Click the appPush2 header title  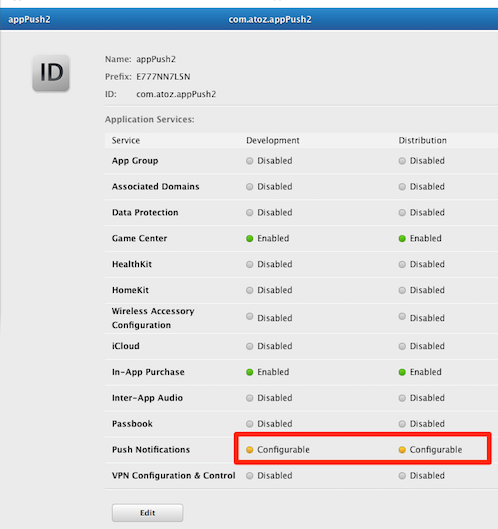(x=29, y=19)
